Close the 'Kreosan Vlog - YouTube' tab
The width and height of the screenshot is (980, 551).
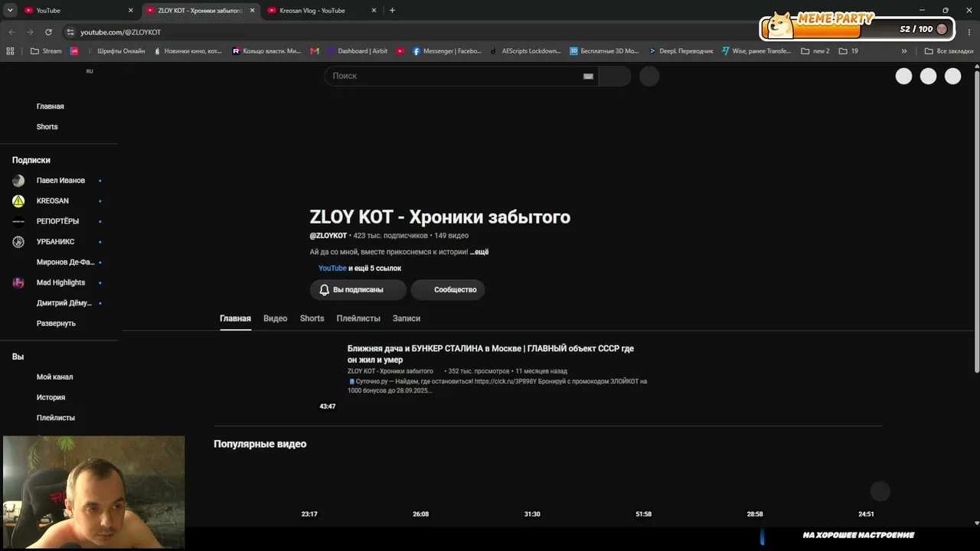coord(374,11)
